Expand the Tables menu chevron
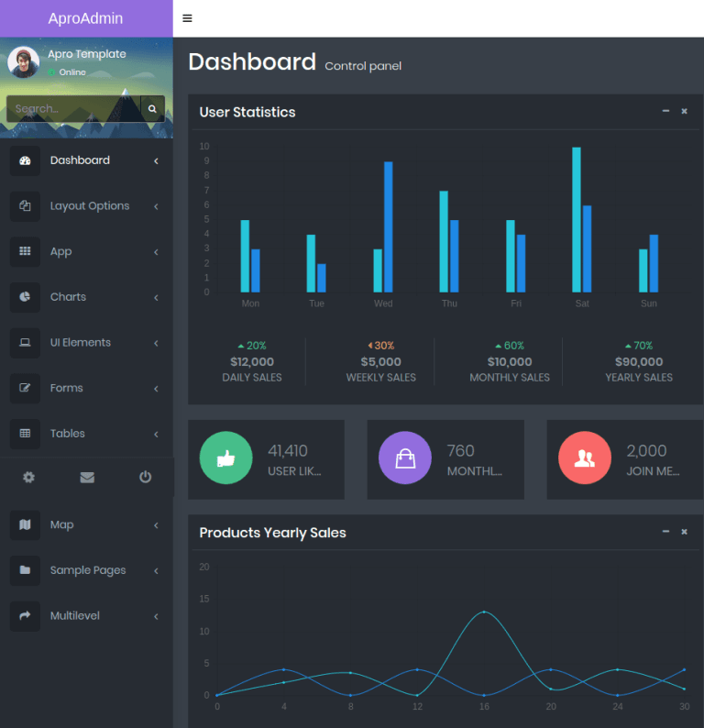 point(157,434)
